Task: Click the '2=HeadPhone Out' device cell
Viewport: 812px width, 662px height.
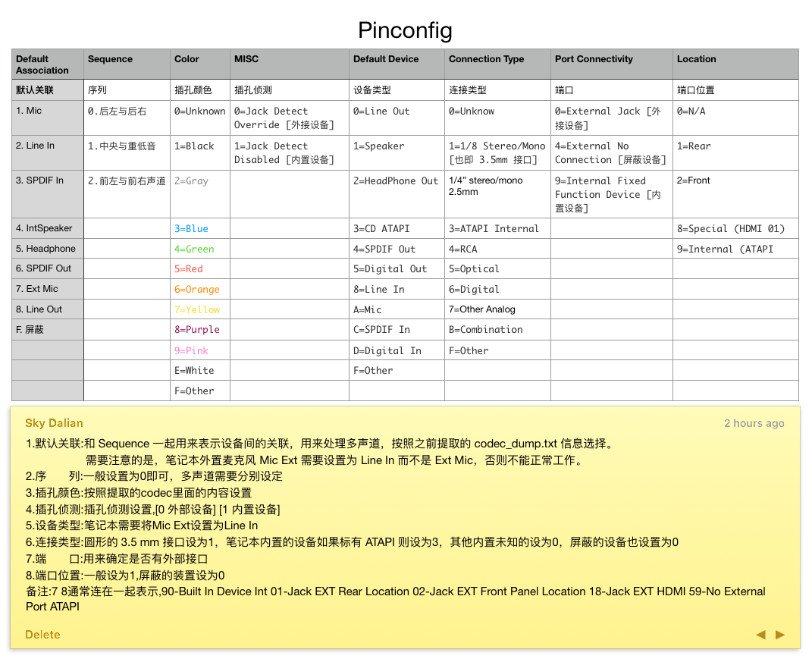Action: [397, 194]
